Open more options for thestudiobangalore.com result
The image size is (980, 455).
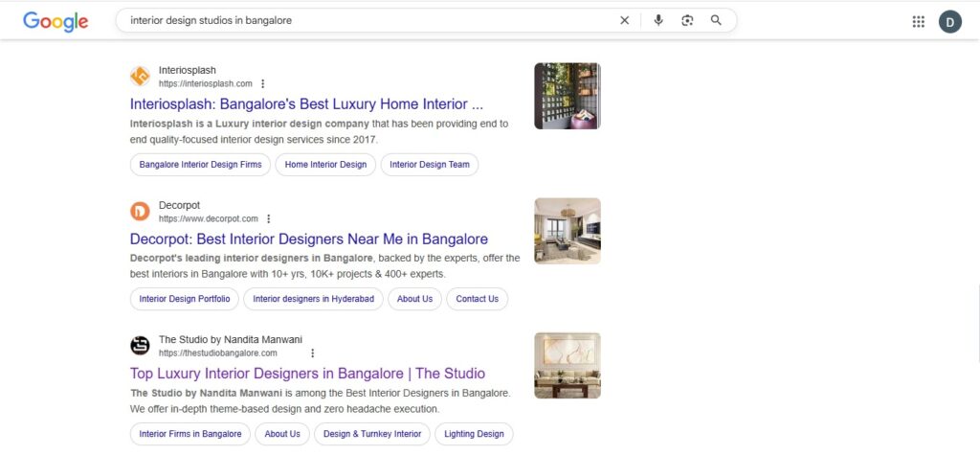coord(313,353)
